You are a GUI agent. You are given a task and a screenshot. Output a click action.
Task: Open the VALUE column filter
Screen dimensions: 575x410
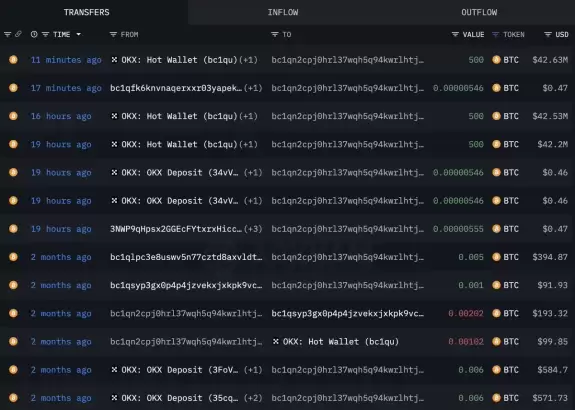coord(455,34)
